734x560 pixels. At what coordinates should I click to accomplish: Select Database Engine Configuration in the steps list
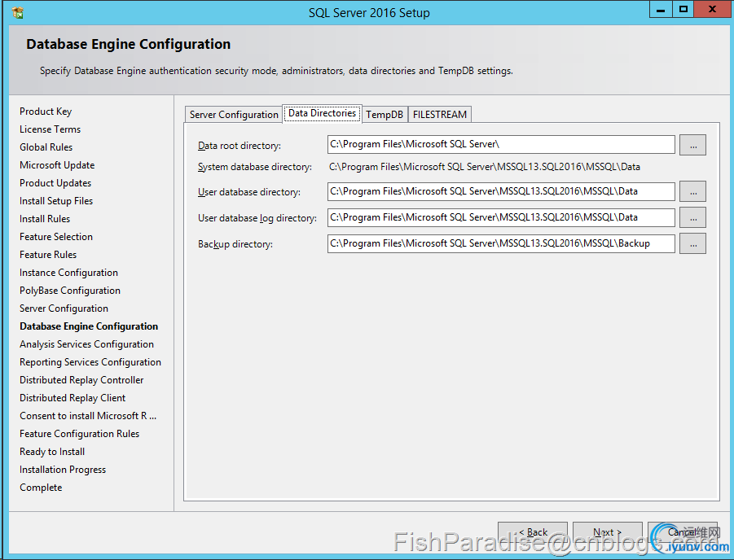click(89, 326)
